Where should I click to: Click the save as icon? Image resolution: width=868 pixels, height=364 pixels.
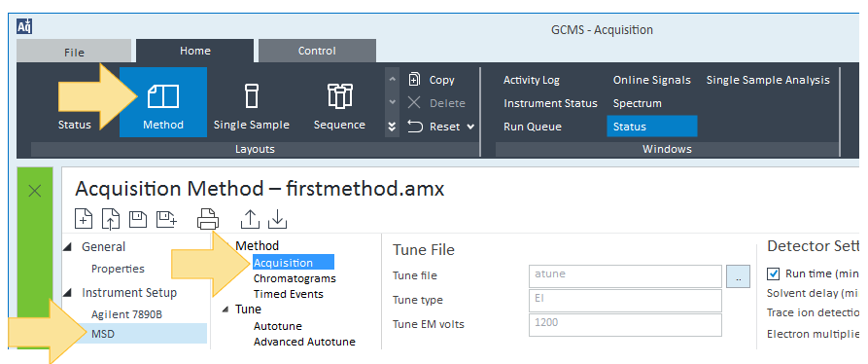point(166,219)
